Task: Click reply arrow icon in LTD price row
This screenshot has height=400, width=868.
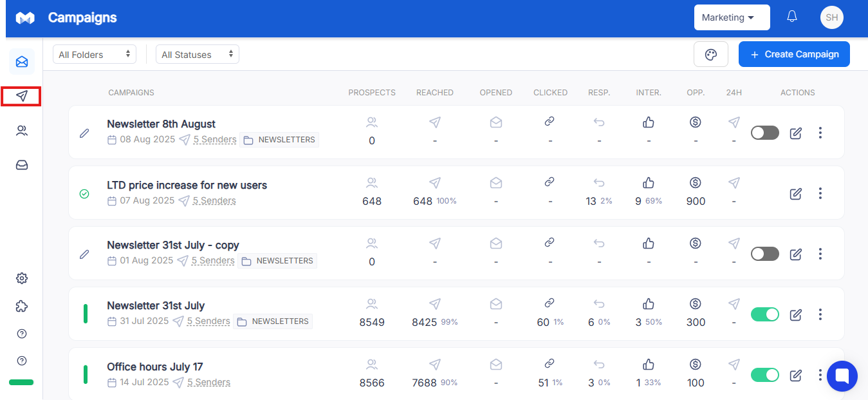Action: pyautogui.click(x=599, y=182)
